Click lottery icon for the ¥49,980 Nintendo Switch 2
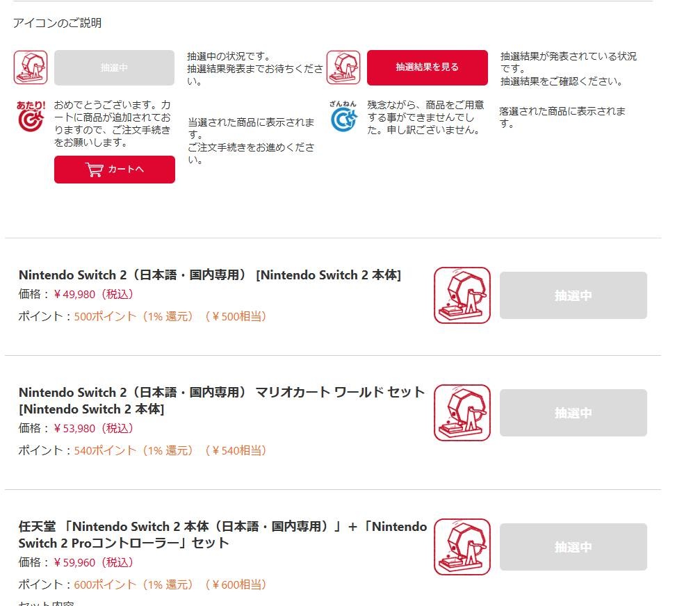 (462, 295)
